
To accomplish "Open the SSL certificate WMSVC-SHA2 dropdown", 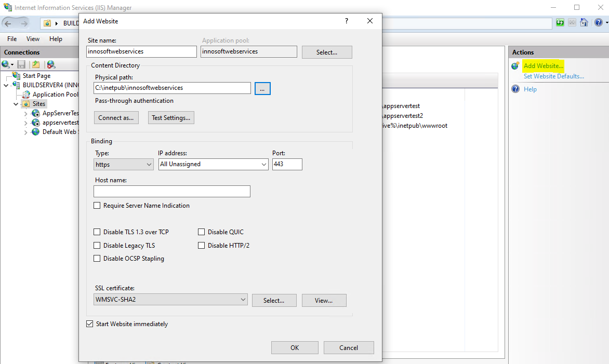I will [170, 300].
